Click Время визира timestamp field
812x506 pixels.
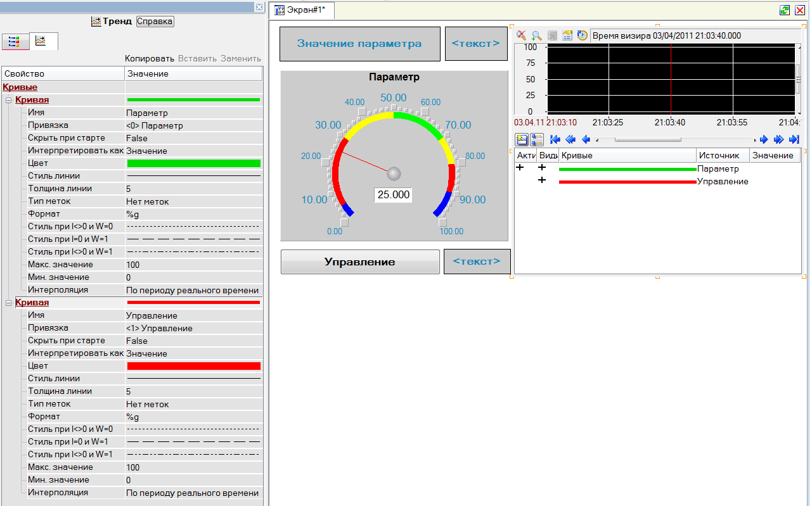(x=695, y=36)
